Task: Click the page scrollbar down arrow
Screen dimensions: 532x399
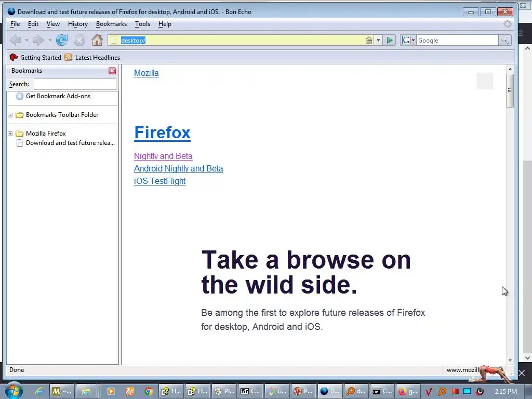Action: coord(510,361)
